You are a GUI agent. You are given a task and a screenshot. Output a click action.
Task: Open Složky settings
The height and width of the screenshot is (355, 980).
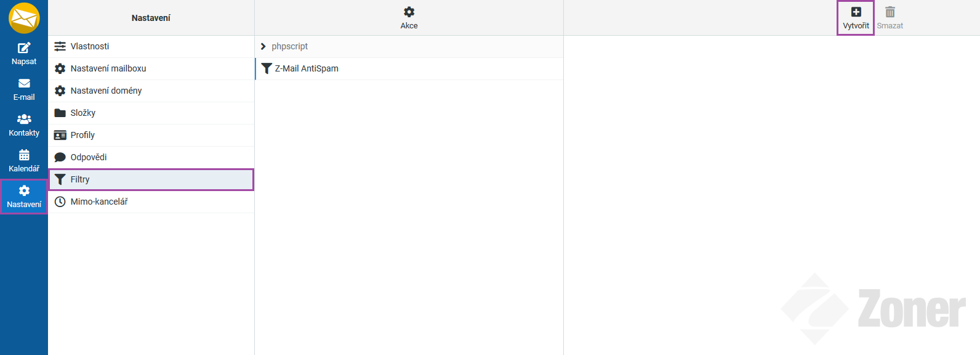[83, 113]
